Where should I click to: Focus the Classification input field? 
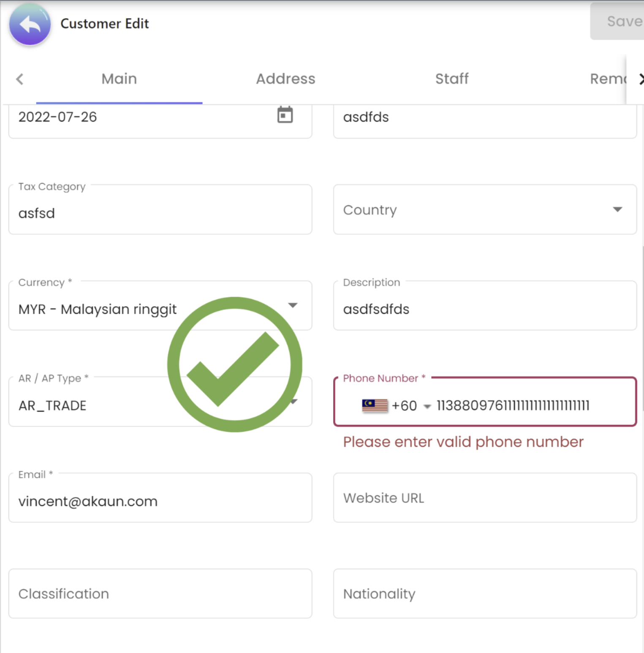[160, 594]
